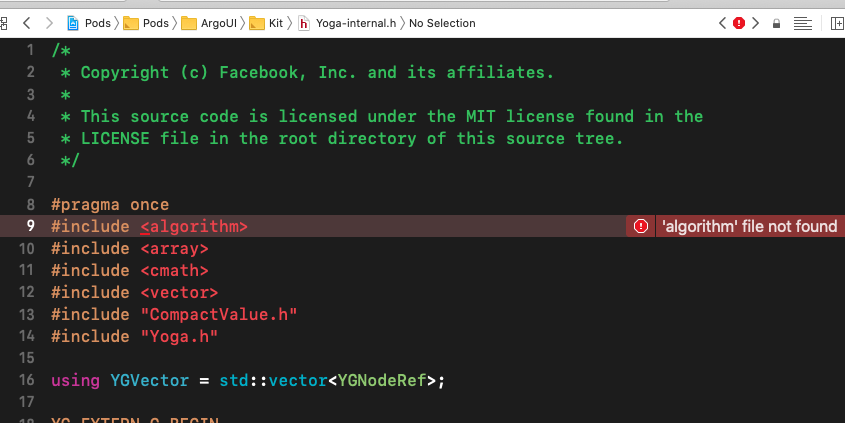The width and height of the screenshot is (845, 423).
Task: Click the related items grid icon
Action: (x=4, y=22)
